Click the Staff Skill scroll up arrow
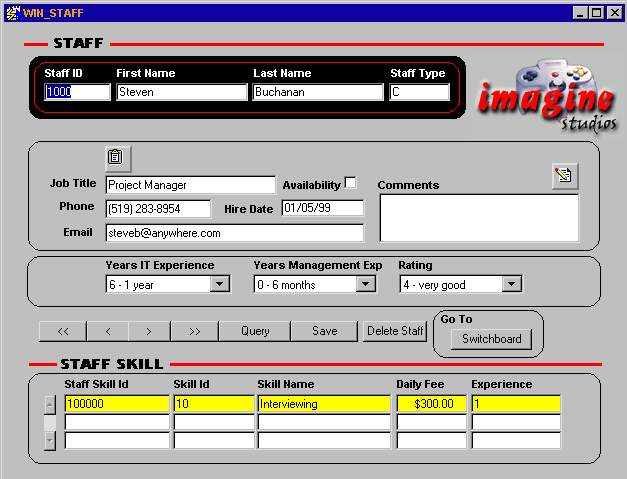Viewport: 627px width, 479px height. [x=50, y=405]
